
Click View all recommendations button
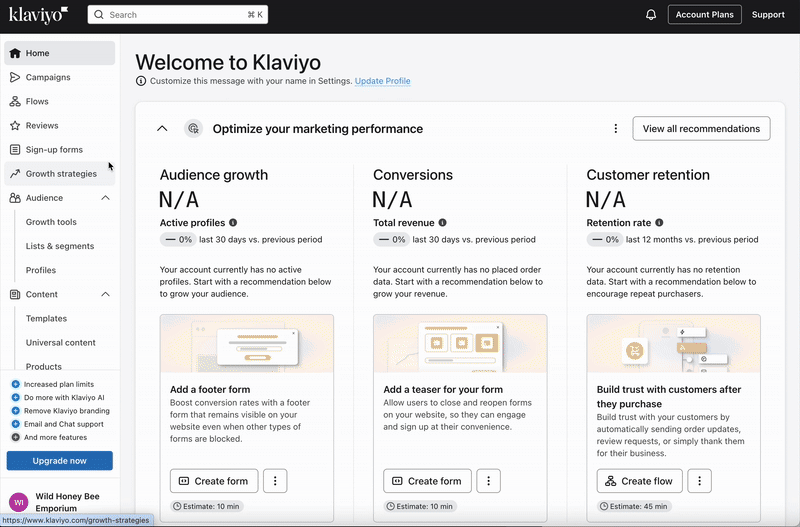[x=702, y=129]
